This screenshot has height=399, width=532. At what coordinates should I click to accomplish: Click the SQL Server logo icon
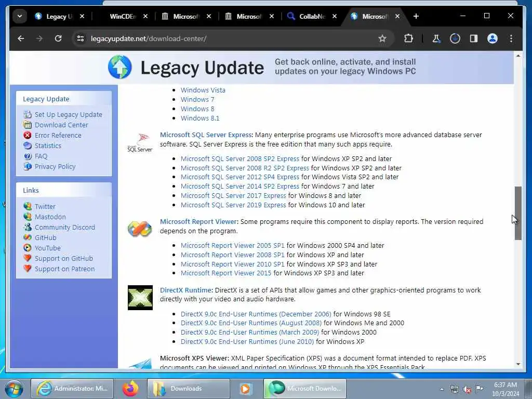(140, 143)
